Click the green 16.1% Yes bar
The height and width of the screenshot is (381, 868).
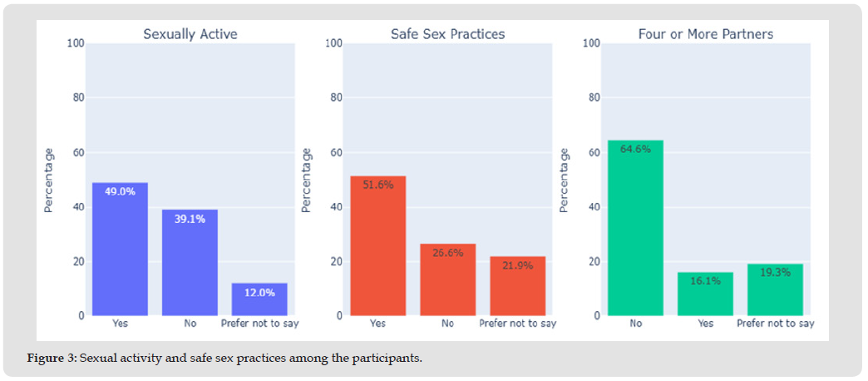tap(705, 294)
